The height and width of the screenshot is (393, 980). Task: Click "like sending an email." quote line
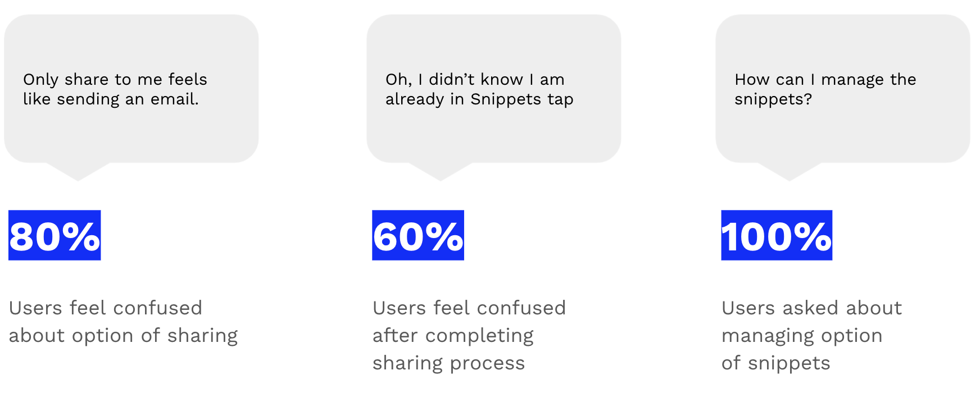click(x=111, y=99)
